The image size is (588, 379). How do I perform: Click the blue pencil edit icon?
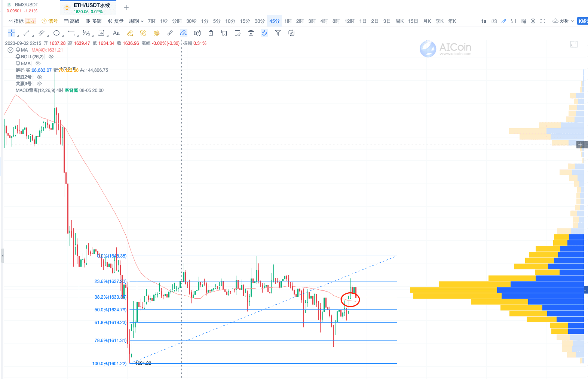[504, 21]
